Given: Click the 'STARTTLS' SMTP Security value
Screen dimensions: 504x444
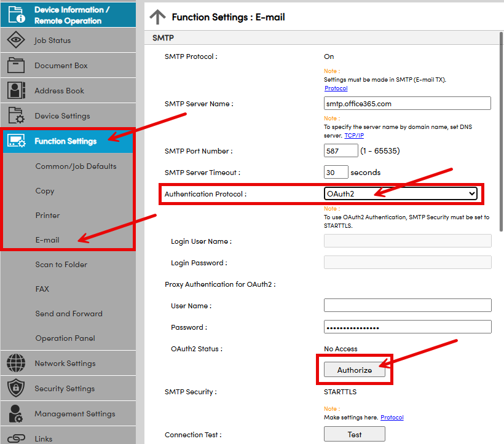Looking at the screenshot, I should click(x=340, y=392).
